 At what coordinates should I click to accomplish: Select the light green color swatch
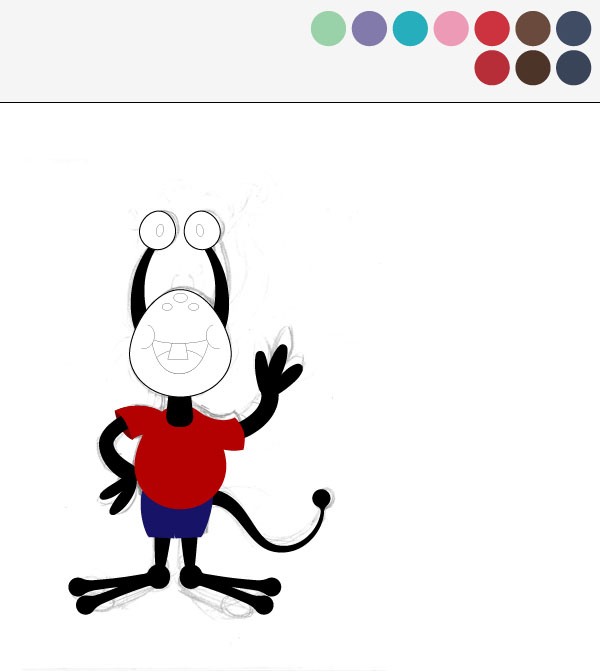pyautogui.click(x=328, y=28)
